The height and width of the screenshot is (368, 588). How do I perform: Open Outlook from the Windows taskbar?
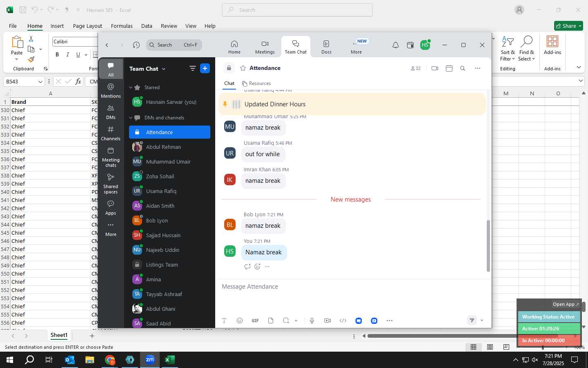[70, 360]
